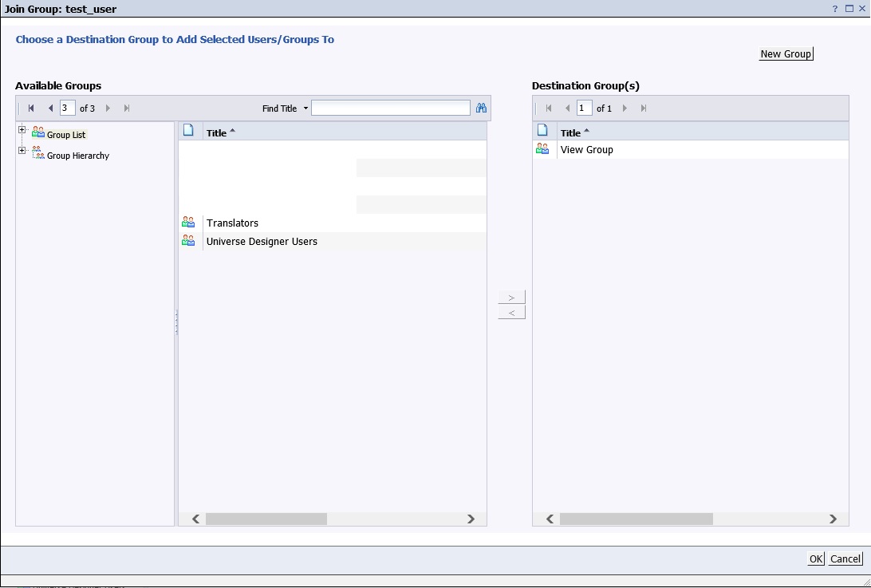This screenshot has height=588, width=871.
Task: Select the Translators group icon
Action: pyautogui.click(x=188, y=223)
